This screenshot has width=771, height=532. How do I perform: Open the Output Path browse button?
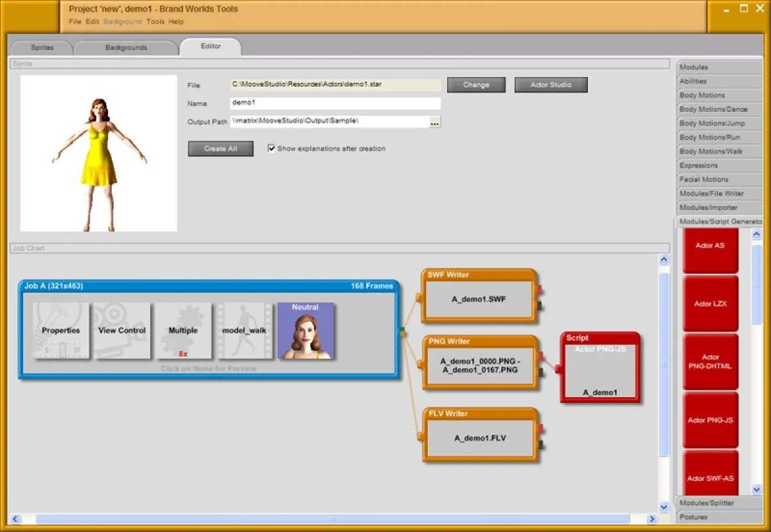click(x=436, y=121)
